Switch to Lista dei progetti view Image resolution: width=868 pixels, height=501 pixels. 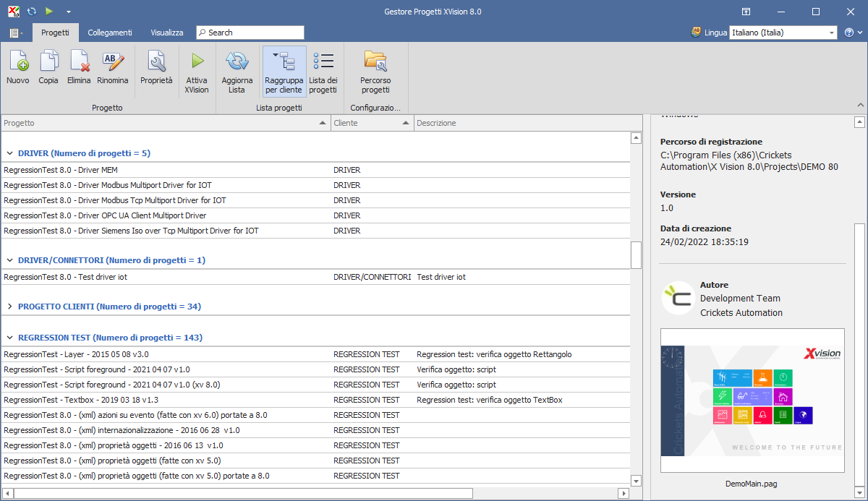(323, 62)
